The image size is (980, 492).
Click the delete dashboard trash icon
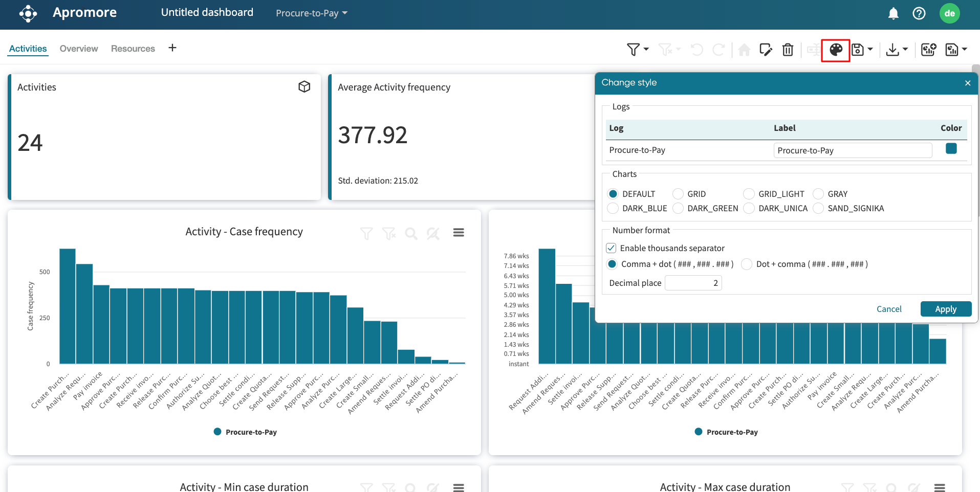788,50
